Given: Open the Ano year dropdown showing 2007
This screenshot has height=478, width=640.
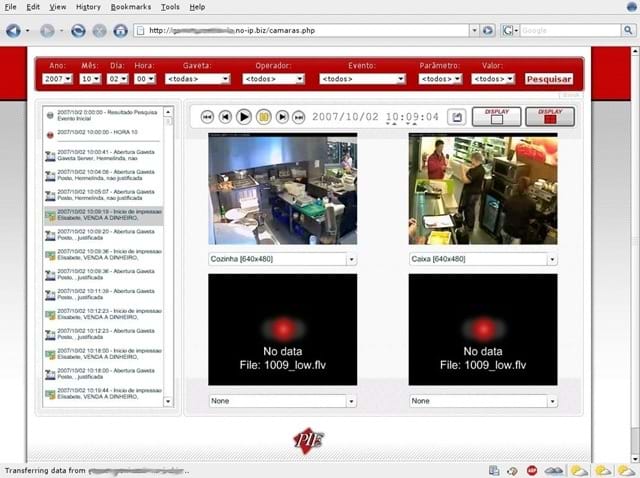Looking at the screenshot, I should [57, 79].
